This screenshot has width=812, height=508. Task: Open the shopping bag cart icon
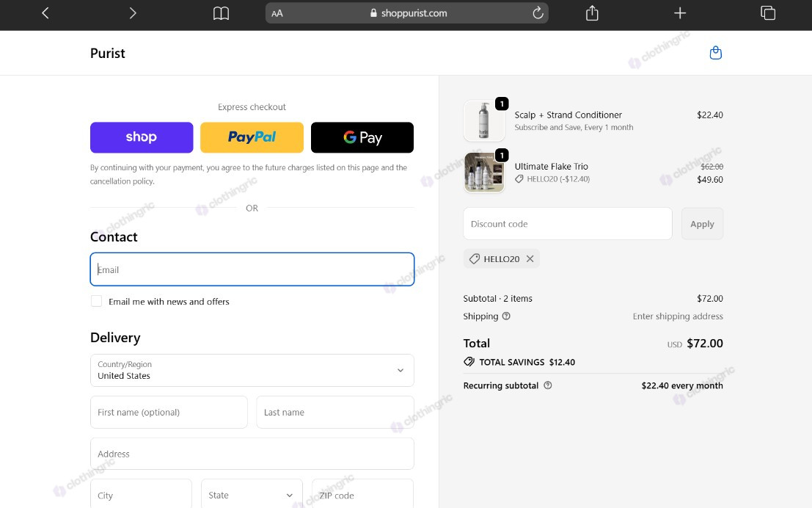(x=716, y=53)
